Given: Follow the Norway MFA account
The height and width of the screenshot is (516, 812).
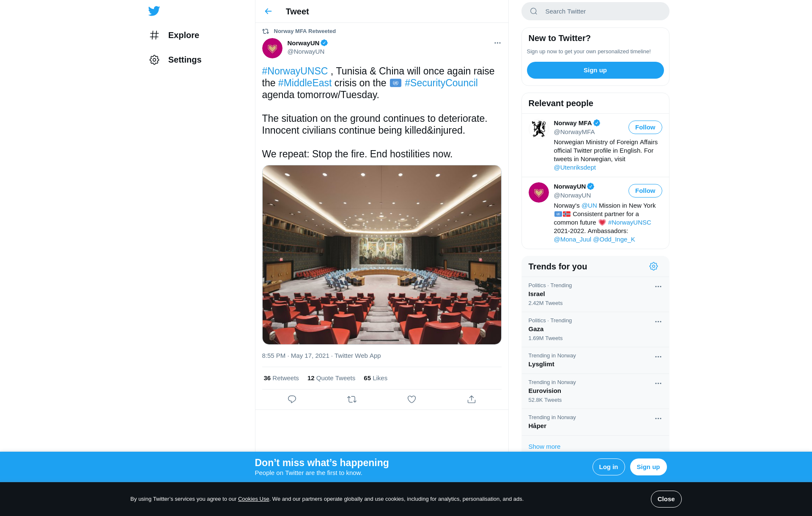Looking at the screenshot, I should coord(645,127).
